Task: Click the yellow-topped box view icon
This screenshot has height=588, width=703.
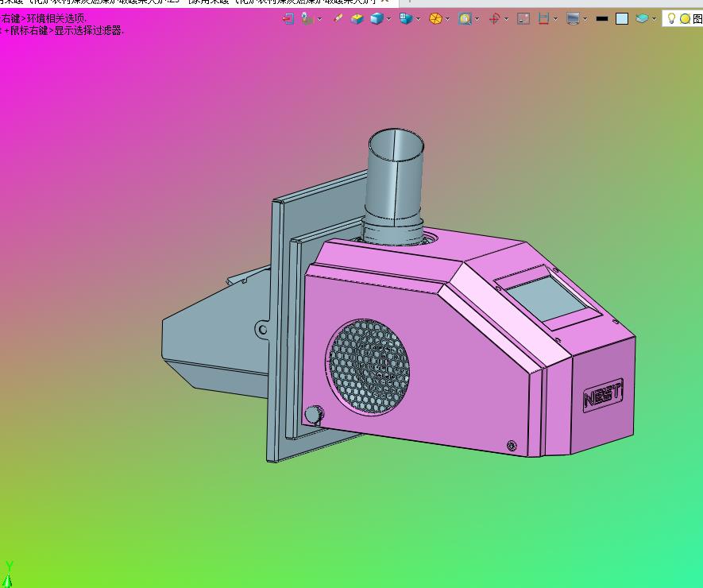Action: (x=357, y=19)
